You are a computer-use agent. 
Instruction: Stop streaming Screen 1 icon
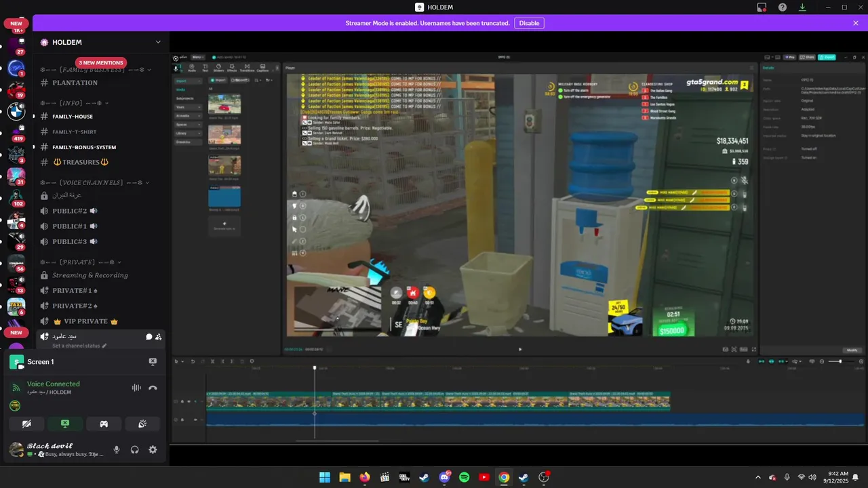tap(153, 362)
